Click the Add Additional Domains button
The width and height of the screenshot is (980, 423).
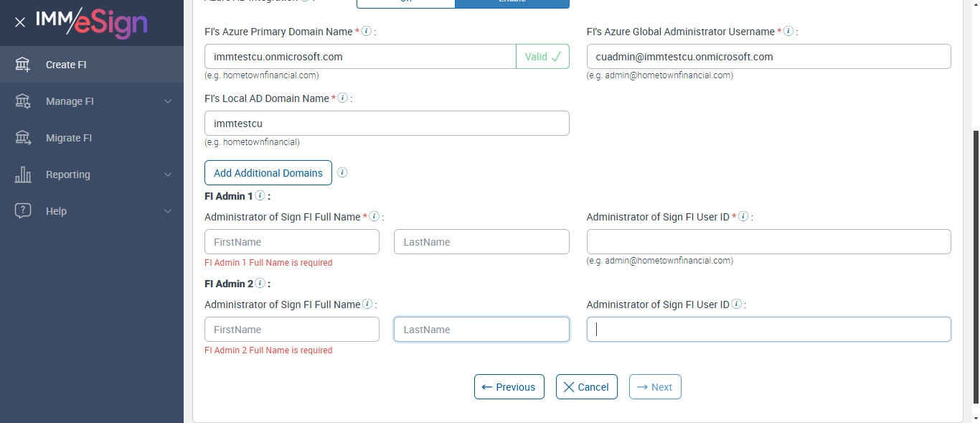coord(268,172)
